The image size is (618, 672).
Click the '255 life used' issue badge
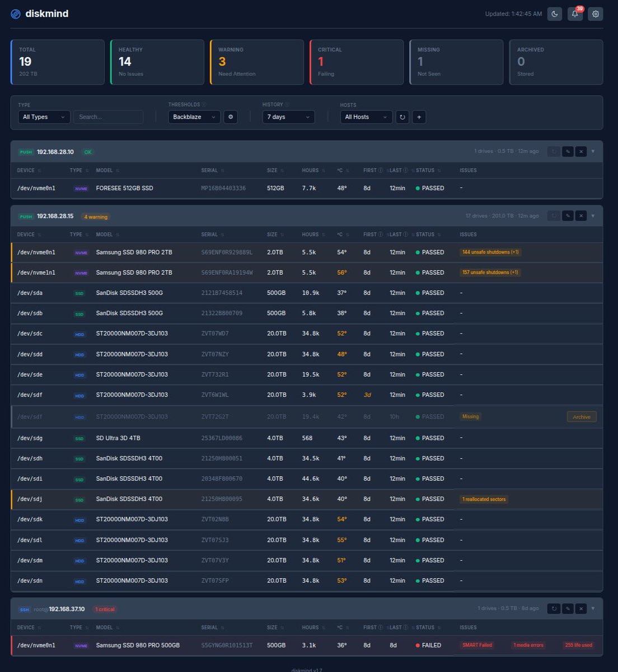click(578, 645)
